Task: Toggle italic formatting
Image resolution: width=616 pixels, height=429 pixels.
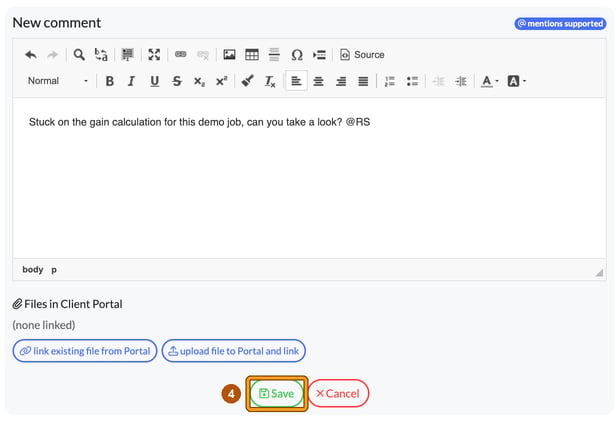Action: point(132,81)
